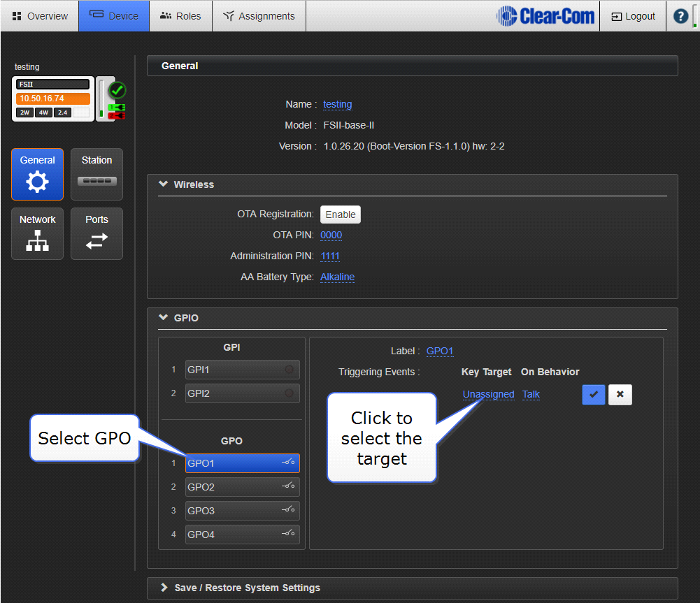
Task: Open the Roles tab
Action: point(180,16)
